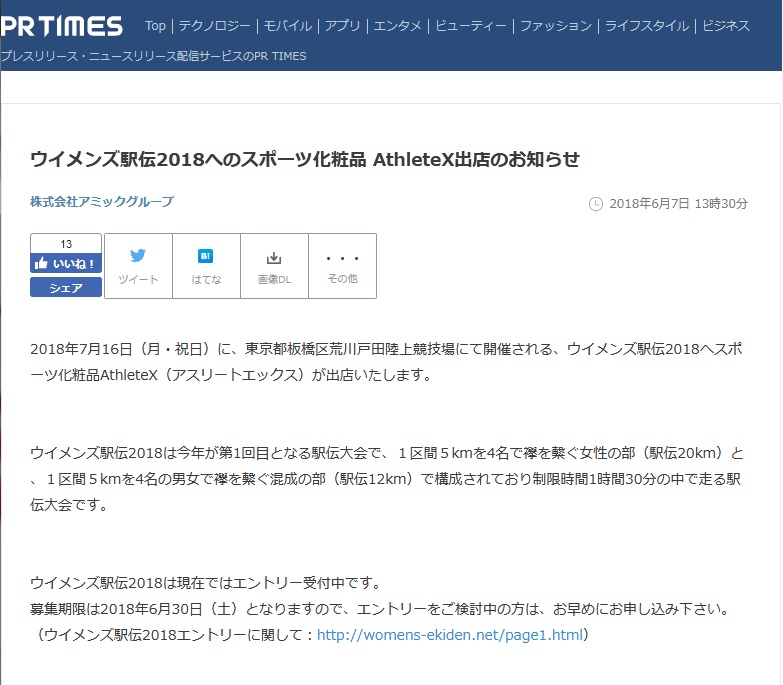Click the Facebook シェア button

pos(66,288)
